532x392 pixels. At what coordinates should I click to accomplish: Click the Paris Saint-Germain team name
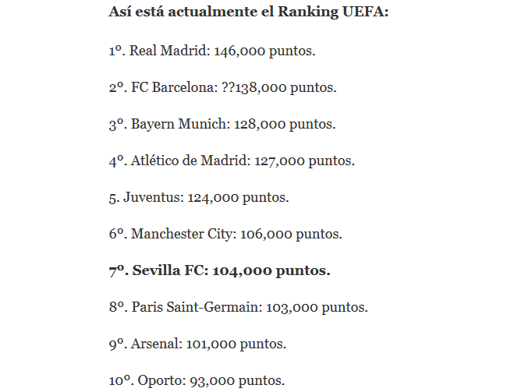click(x=195, y=307)
